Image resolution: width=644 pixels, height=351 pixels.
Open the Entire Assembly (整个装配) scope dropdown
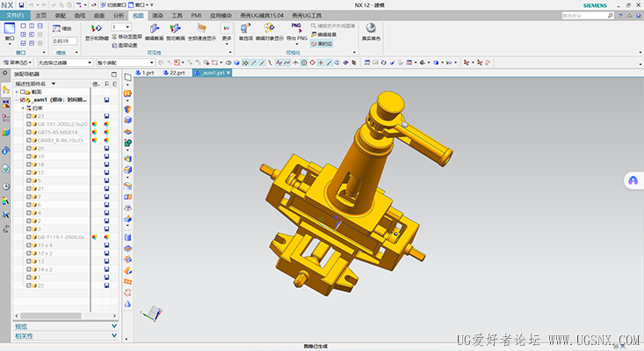click(126, 62)
